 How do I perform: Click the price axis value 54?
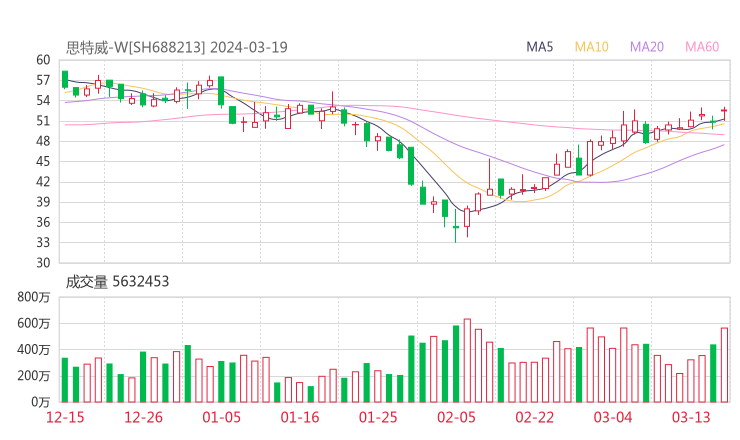(43, 101)
